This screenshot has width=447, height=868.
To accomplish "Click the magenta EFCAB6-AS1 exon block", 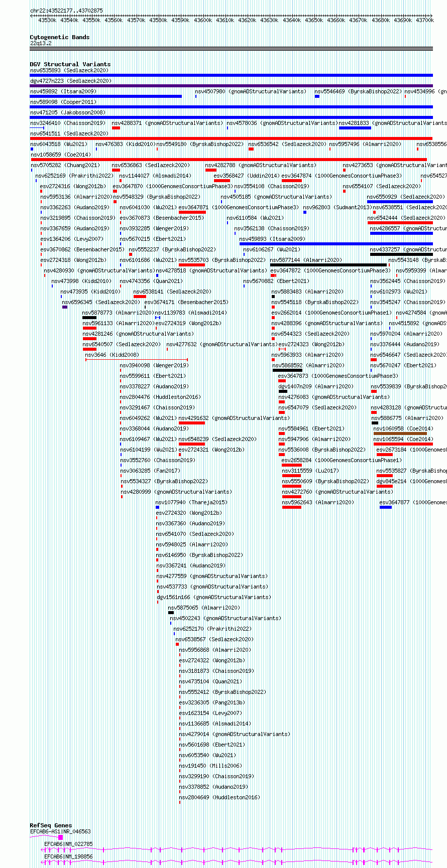I will click(x=60, y=837).
